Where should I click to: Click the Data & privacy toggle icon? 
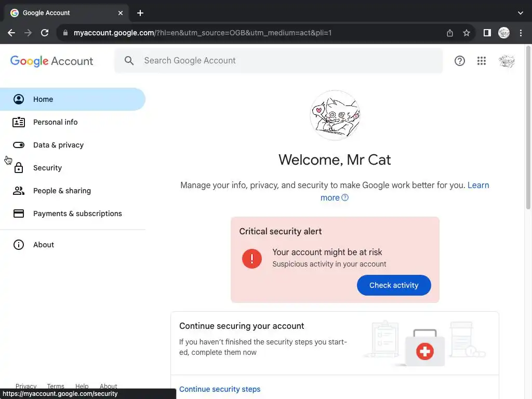click(x=19, y=145)
